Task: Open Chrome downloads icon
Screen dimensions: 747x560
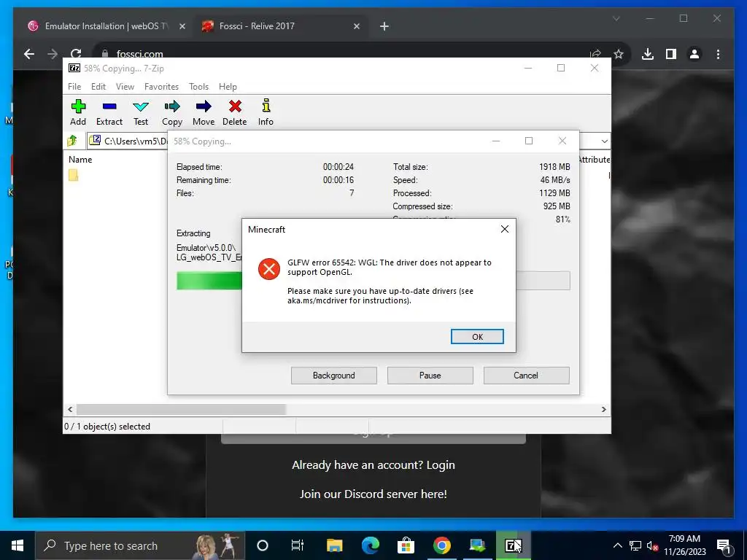Action: pyautogui.click(x=648, y=54)
